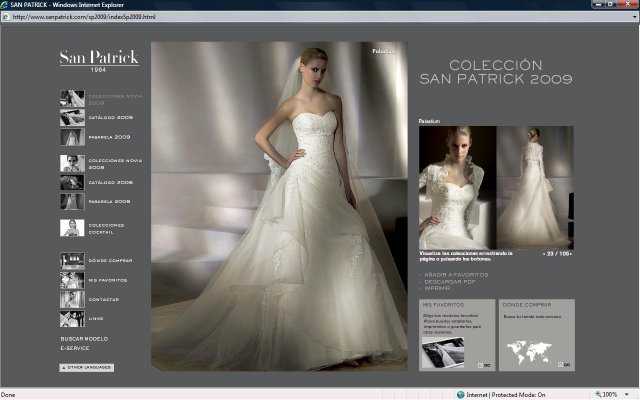Click the Colecciones Novia 2008 icon
The height and width of the screenshot is (400, 640).
pos(72,163)
